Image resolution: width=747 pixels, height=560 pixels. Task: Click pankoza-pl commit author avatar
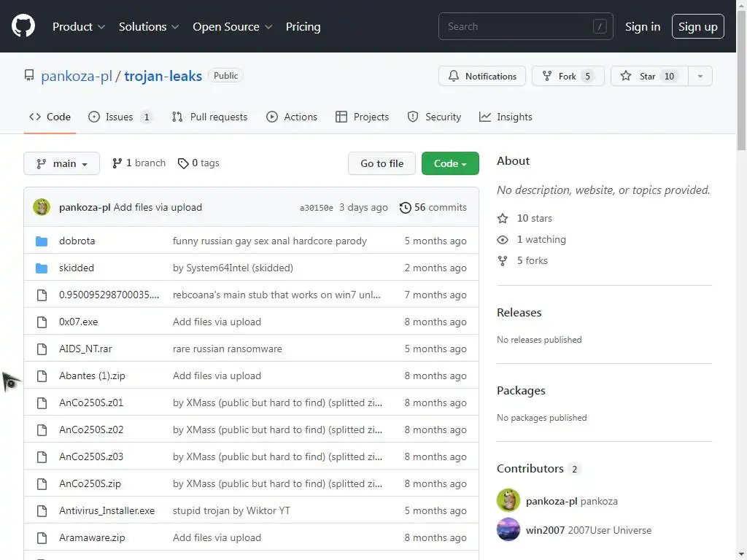tap(42, 207)
